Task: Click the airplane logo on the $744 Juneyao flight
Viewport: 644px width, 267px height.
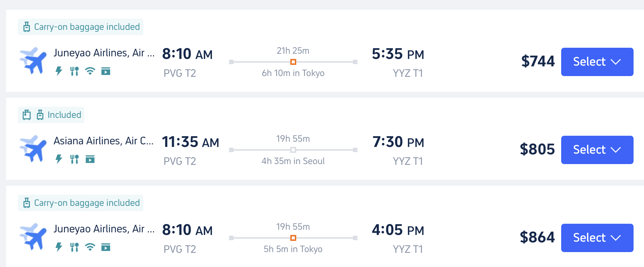Action: [33, 61]
